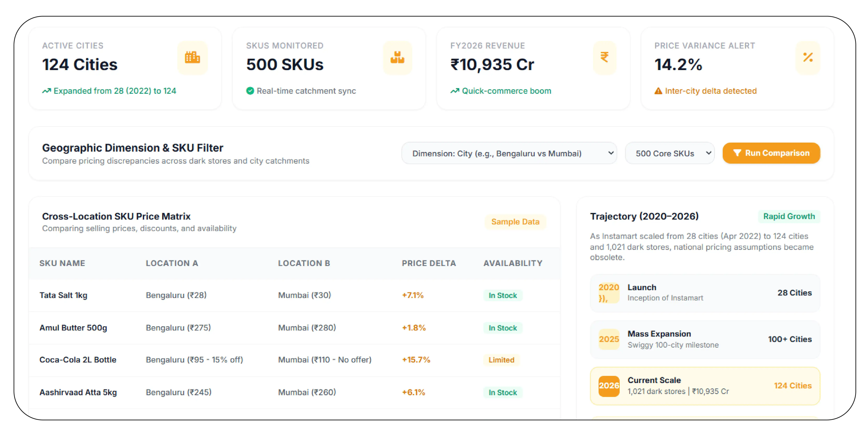Click the trend arrow beside Quick-commerce boom

click(455, 91)
